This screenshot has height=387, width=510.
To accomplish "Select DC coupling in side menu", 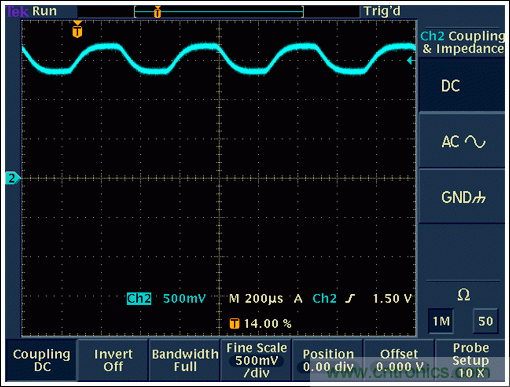I will pyautogui.click(x=462, y=85).
